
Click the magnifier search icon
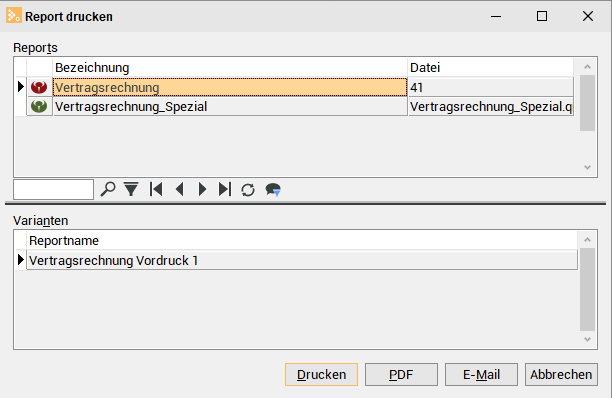pos(108,189)
